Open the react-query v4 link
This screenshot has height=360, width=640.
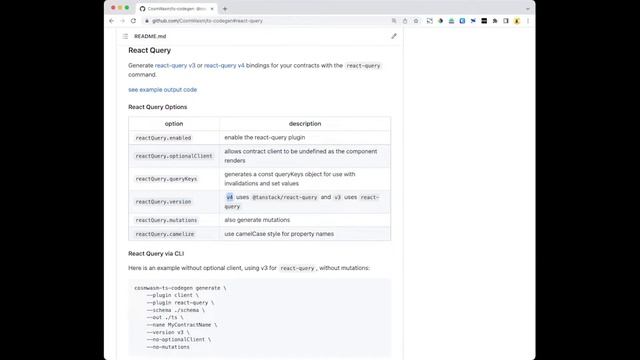point(224,65)
